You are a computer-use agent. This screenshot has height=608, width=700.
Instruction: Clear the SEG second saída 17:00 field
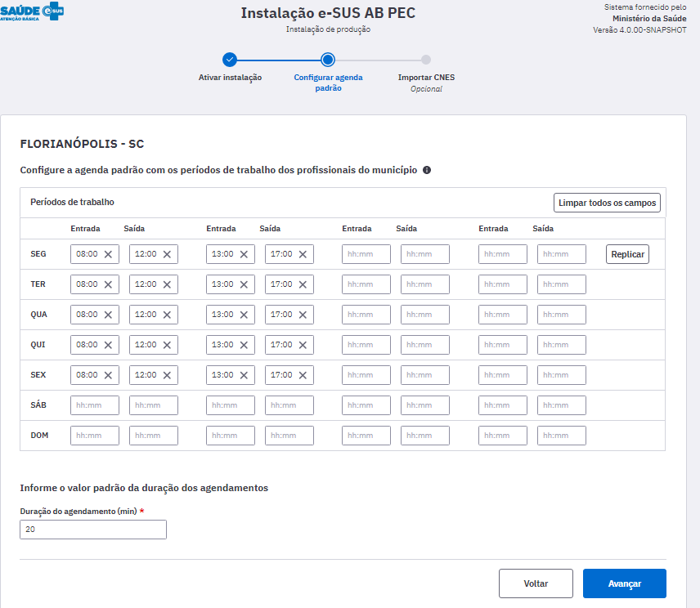tap(303, 254)
